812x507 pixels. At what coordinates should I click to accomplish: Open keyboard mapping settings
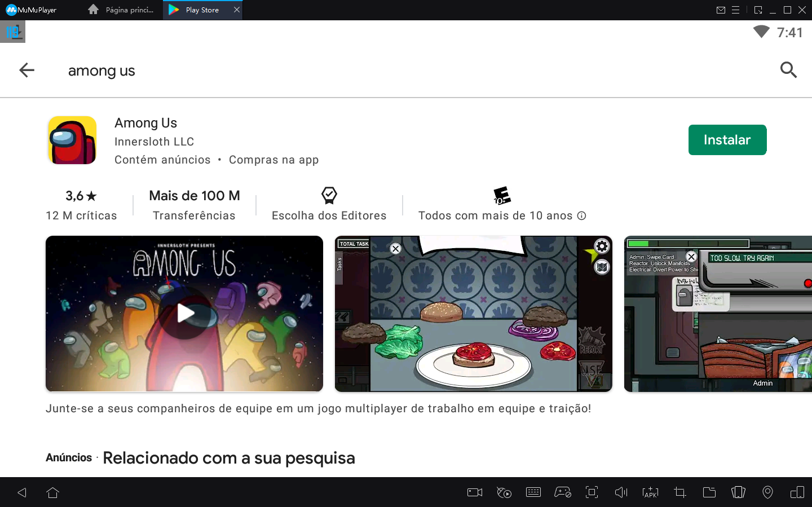tap(533, 492)
